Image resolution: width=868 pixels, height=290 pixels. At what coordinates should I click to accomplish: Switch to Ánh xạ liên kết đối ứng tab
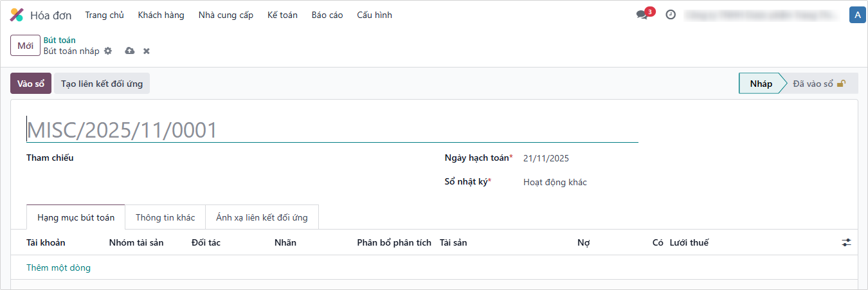(262, 217)
